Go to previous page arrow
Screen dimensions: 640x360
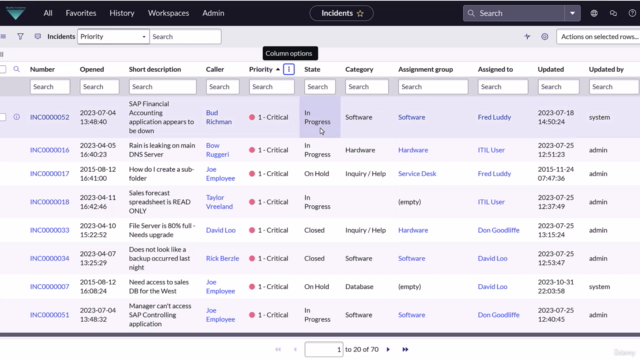[295, 349]
